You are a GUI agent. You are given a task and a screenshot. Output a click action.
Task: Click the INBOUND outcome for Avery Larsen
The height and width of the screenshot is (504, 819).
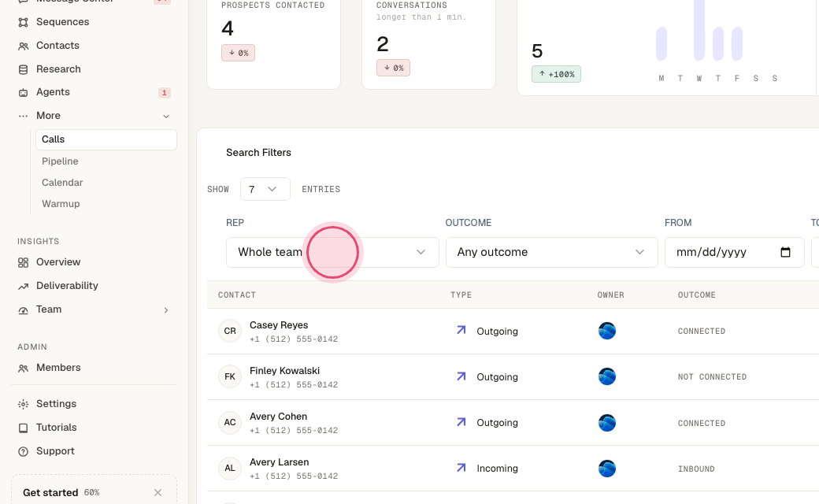click(x=696, y=469)
